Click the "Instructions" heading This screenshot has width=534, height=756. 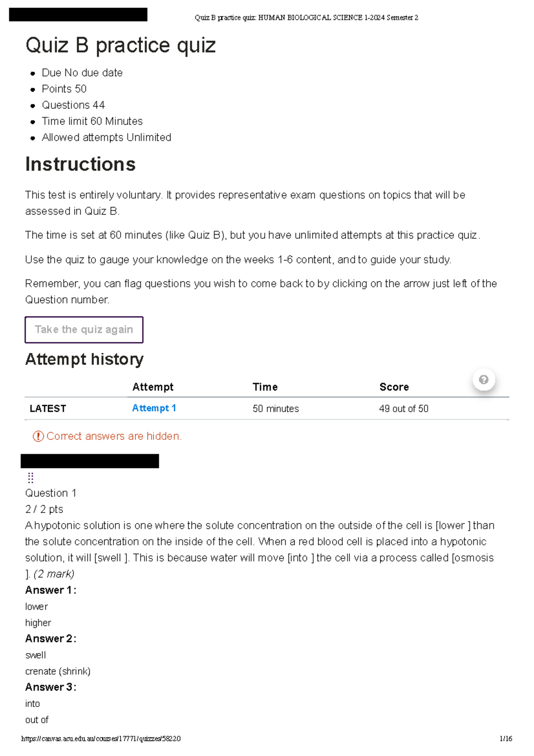click(81, 164)
